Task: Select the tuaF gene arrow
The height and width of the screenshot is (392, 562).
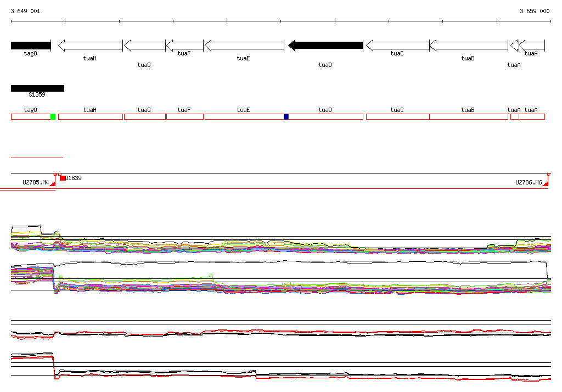Action: click(185, 46)
